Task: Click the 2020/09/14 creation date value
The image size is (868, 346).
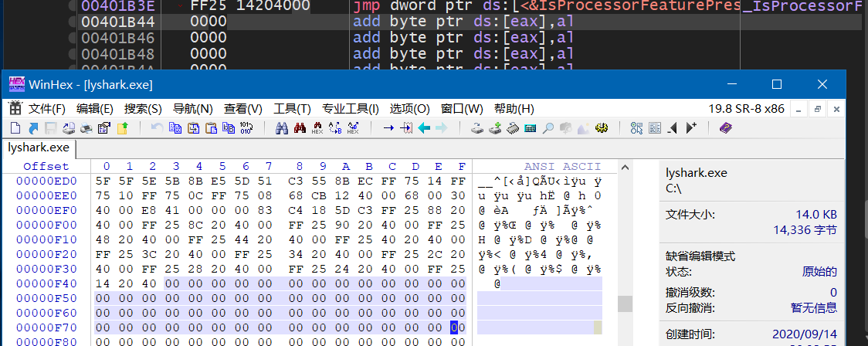Action: coord(805,334)
